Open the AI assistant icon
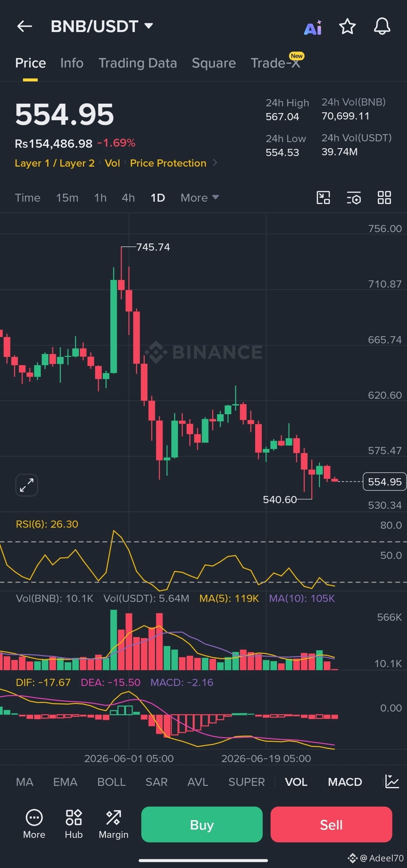407x868 pixels. coord(313,27)
